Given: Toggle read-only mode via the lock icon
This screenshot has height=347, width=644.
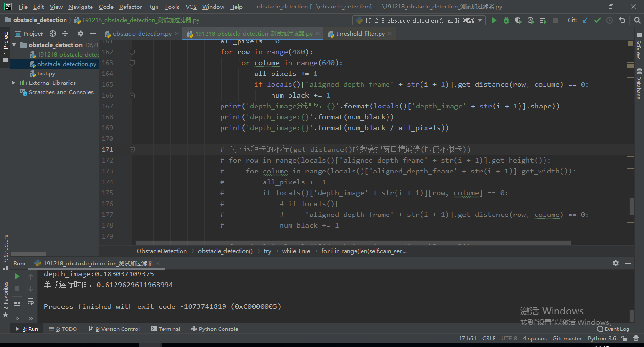Looking at the screenshot, I should (x=624, y=338).
